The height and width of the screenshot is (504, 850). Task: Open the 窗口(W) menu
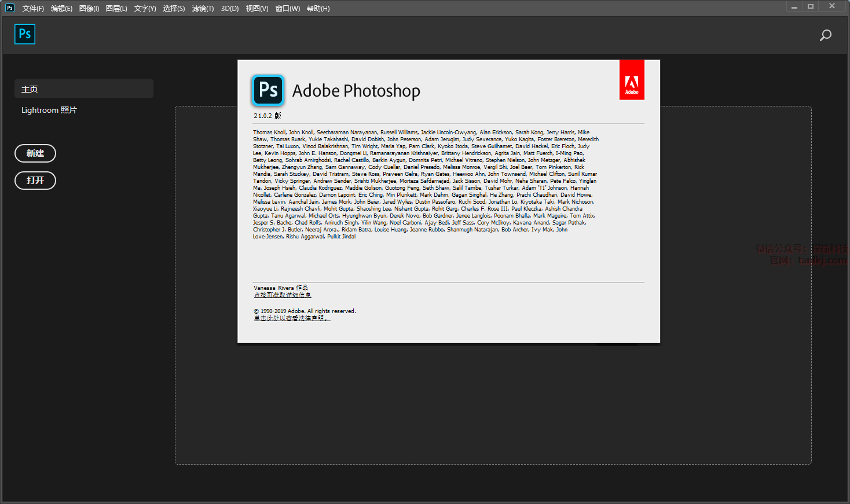[x=287, y=9]
